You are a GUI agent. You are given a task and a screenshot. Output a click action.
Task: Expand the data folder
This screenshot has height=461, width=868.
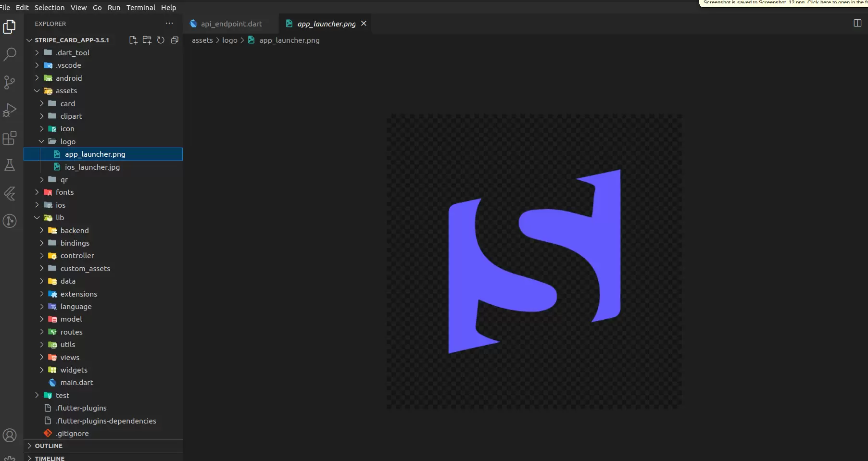coord(103,281)
